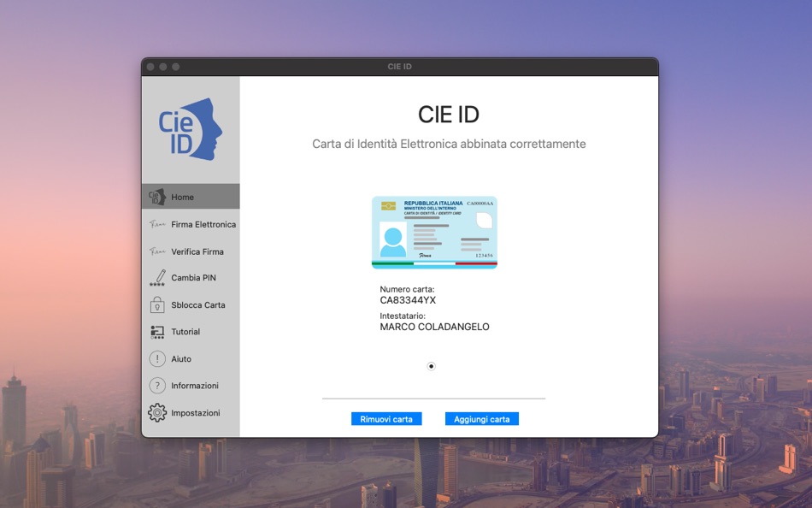
Task: Click the CIE ID window title
Action: click(x=399, y=67)
